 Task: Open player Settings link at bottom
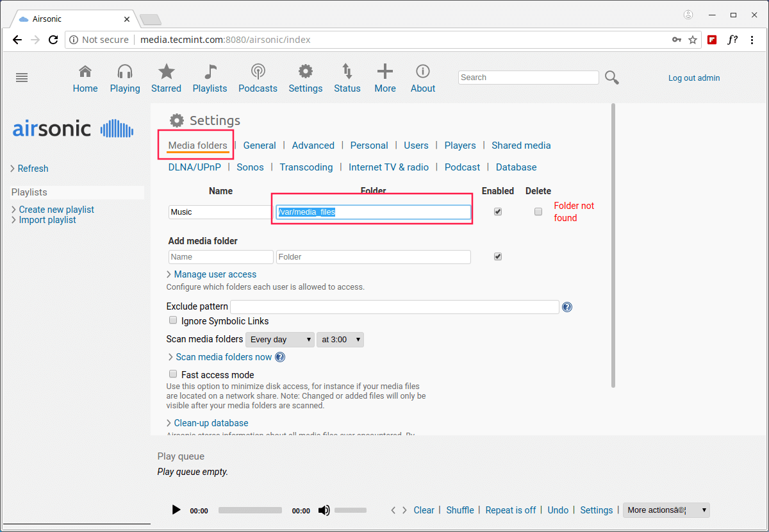(597, 510)
